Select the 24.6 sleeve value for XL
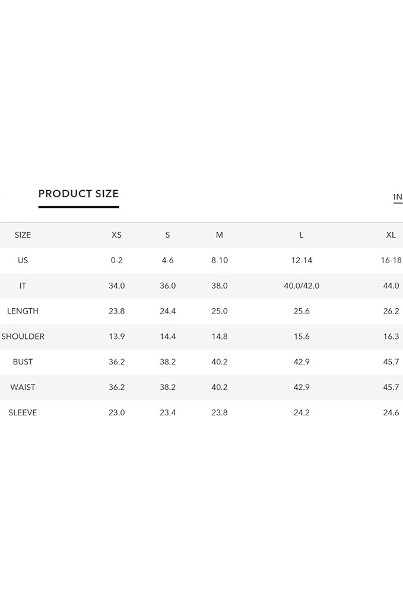 click(x=391, y=413)
